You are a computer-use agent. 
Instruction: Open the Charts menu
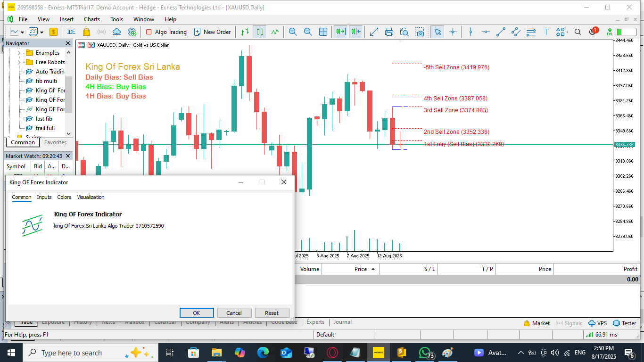(x=92, y=19)
